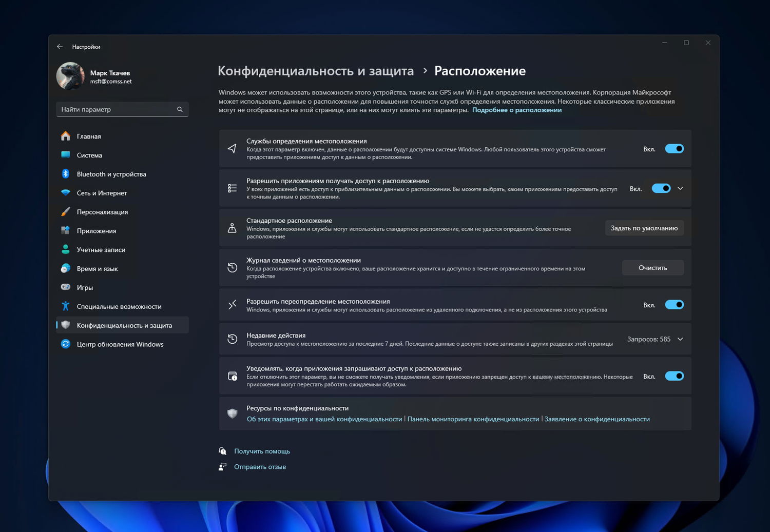Click the Журнал сведений о местоположении title
This screenshot has width=770, height=532.
[x=303, y=260]
